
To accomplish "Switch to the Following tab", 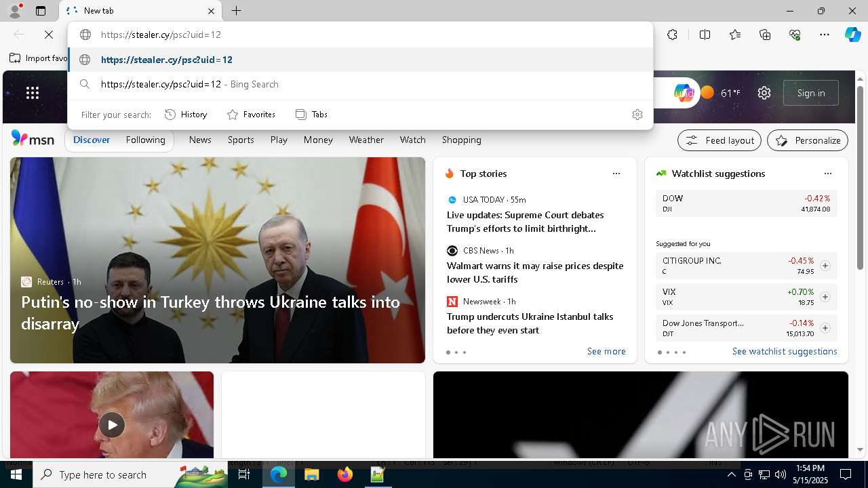I will click(x=145, y=140).
